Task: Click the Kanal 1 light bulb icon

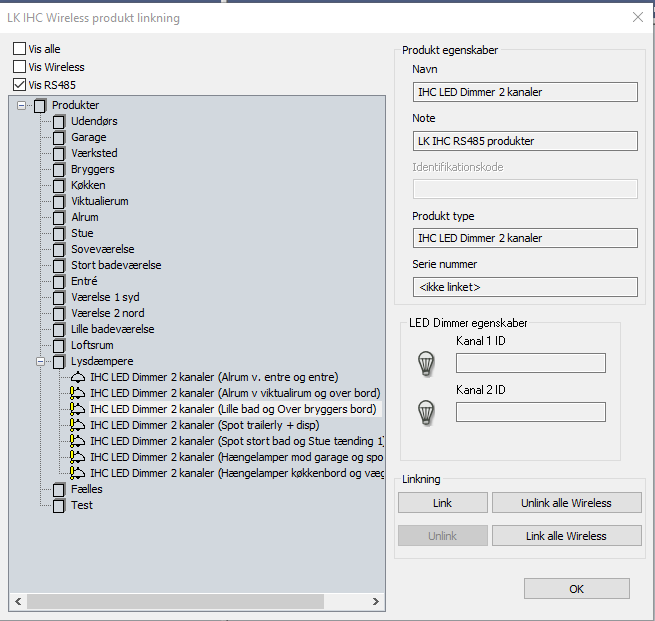Action: pyautogui.click(x=427, y=364)
